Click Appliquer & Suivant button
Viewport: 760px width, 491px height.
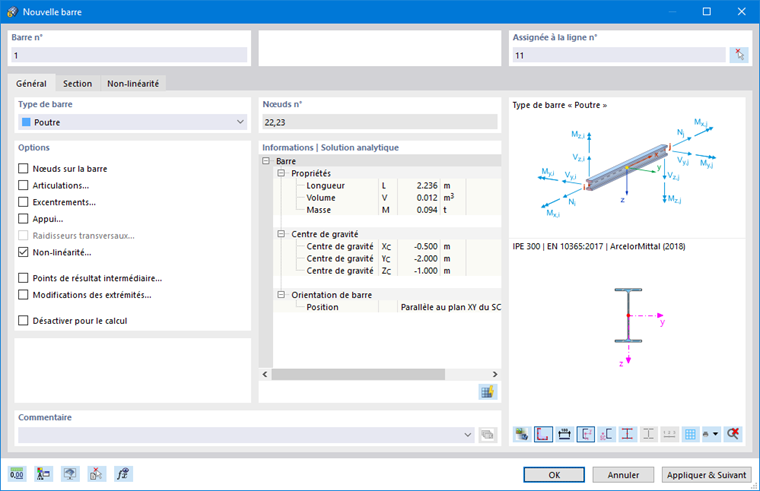coord(707,475)
